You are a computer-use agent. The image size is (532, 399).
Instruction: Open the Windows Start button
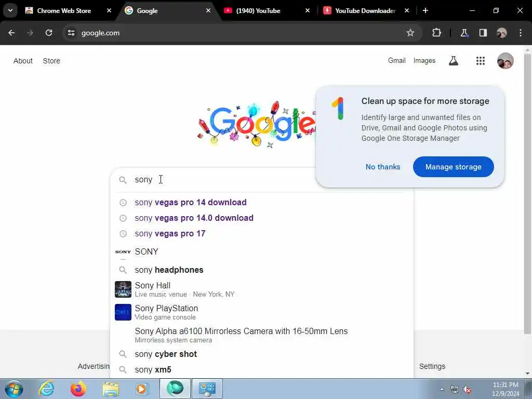pos(14,389)
